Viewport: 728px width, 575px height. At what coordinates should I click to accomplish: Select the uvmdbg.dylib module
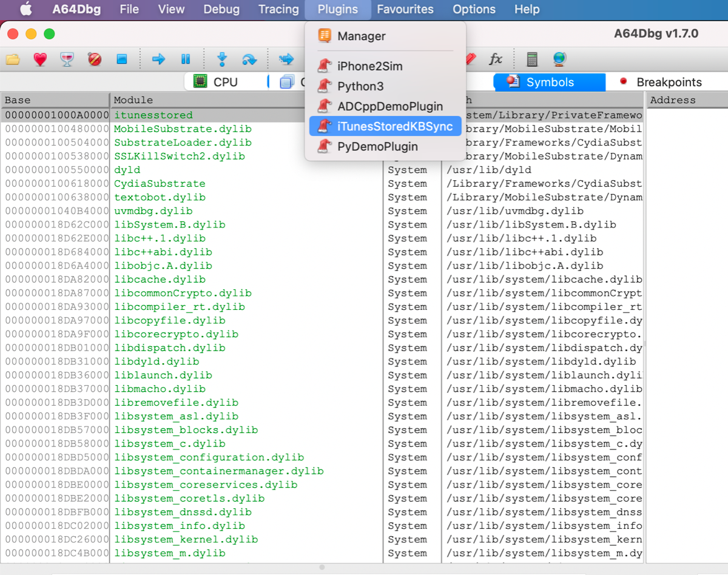click(x=153, y=211)
